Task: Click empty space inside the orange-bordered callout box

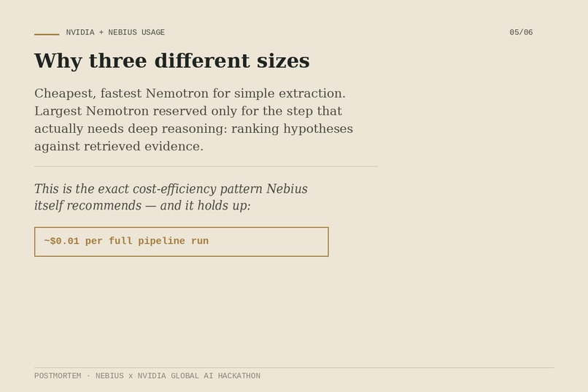Action: tap(270, 242)
